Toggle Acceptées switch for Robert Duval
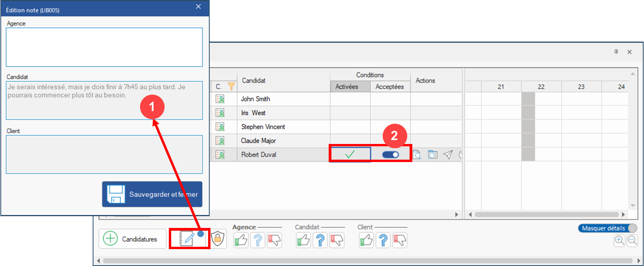The height and width of the screenshot is (266, 644). [x=390, y=155]
